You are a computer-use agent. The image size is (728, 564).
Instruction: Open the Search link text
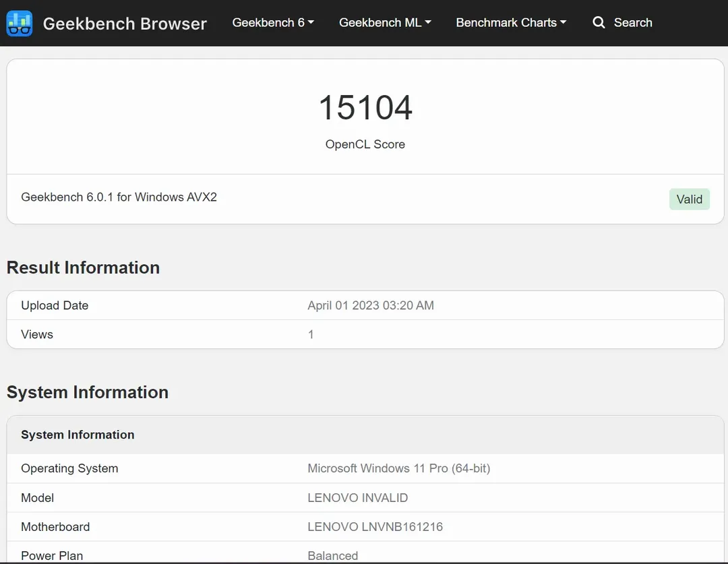(x=632, y=23)
